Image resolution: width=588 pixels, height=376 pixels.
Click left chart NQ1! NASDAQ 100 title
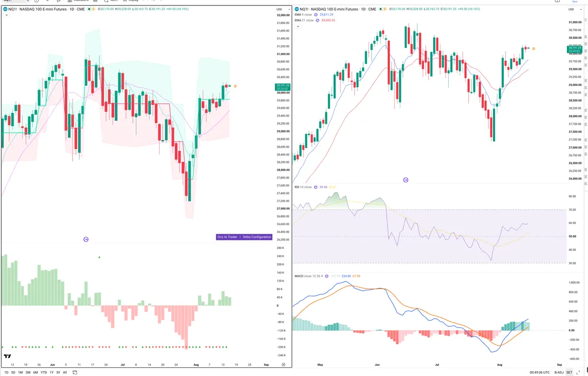[x=47, y=9]
